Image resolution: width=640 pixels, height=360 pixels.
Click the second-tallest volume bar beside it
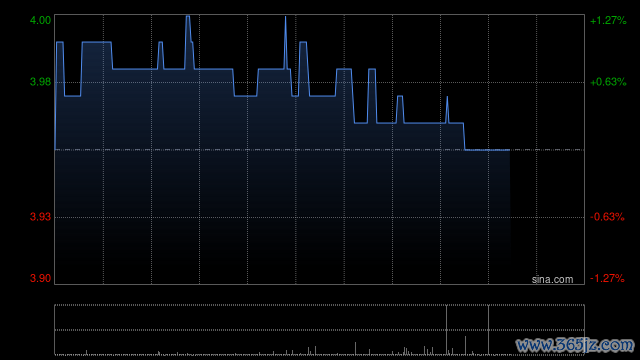click(447, 330)
